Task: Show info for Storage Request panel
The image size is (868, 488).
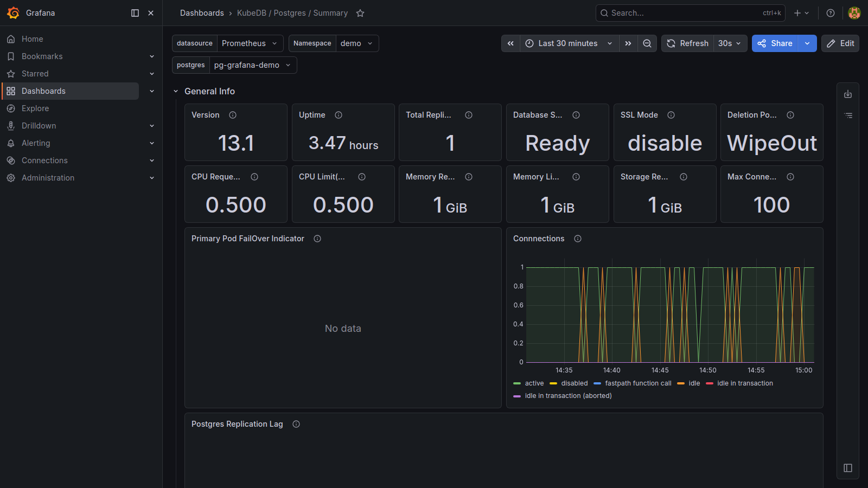Action: (x=684, y=177)
